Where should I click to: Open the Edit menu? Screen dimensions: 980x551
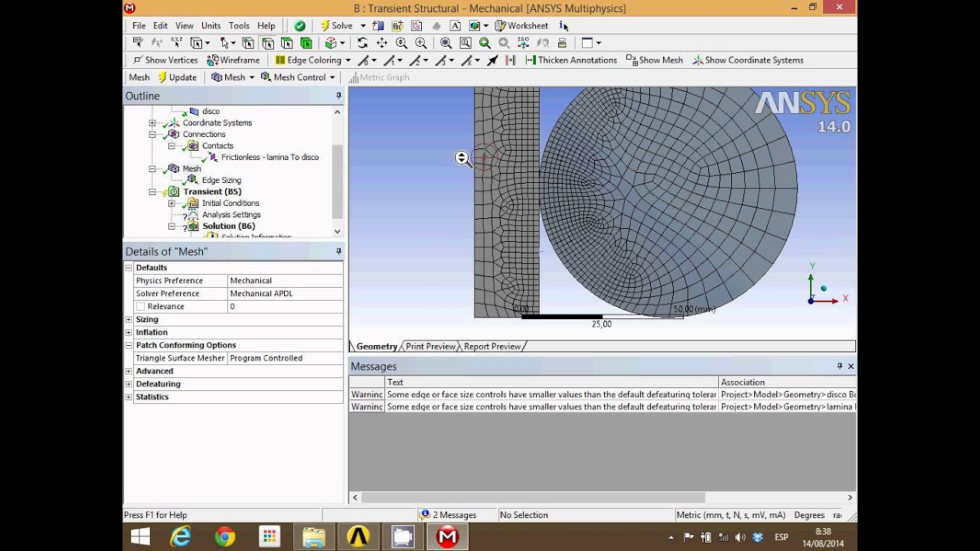pos(160,25)
